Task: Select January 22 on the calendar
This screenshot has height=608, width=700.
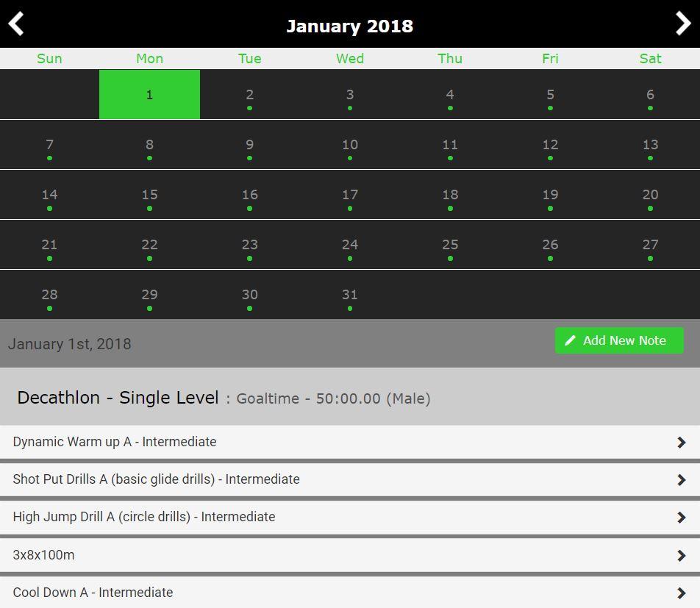Action: pyautogui.click(x=149, y=245)
